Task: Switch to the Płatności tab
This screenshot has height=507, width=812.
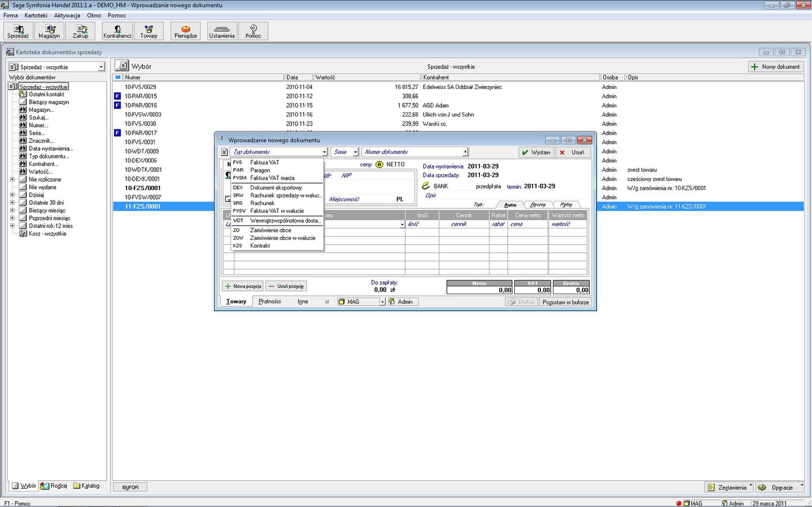Action: click(x=269, y=301)
